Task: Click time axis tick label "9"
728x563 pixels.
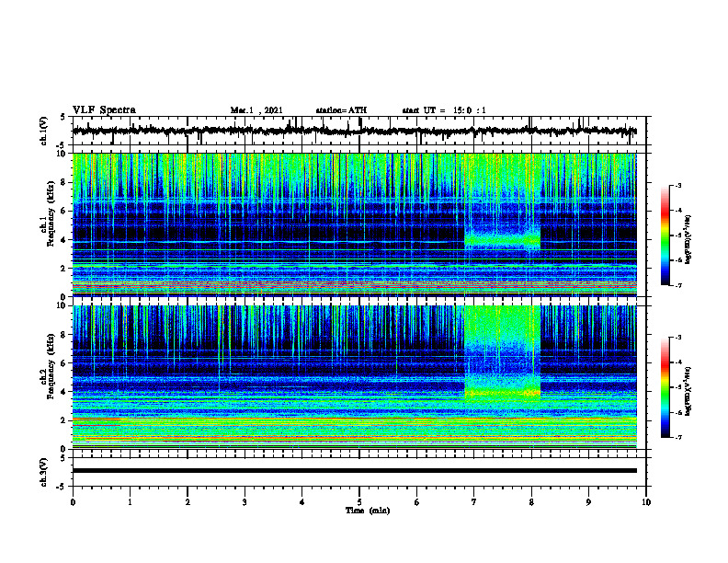Action: click(588, 502)
